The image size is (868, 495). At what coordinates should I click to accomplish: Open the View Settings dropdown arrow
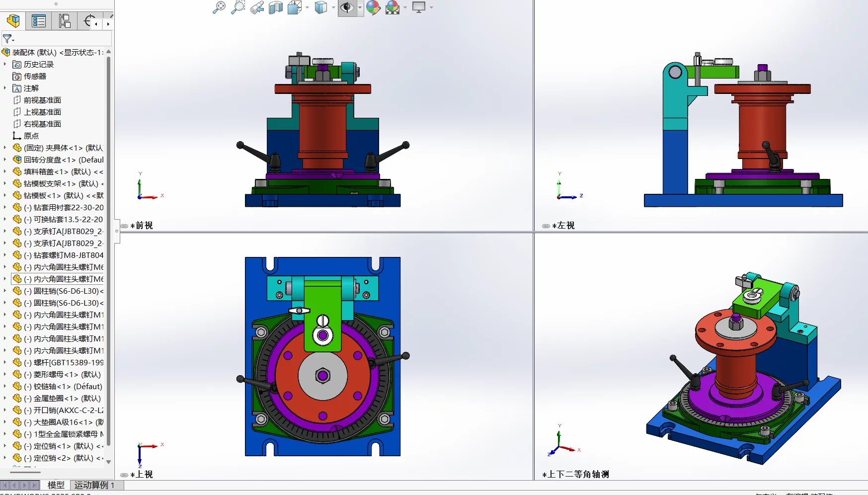point(431,7)
